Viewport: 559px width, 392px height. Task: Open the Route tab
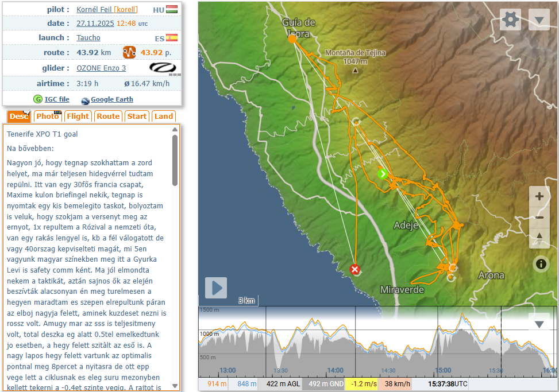pos(108,116)
